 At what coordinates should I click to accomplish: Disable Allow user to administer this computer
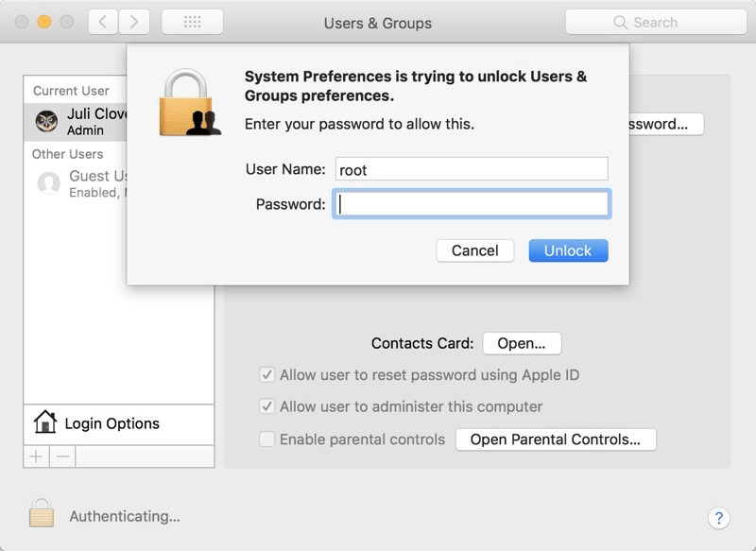pos(266,405)
